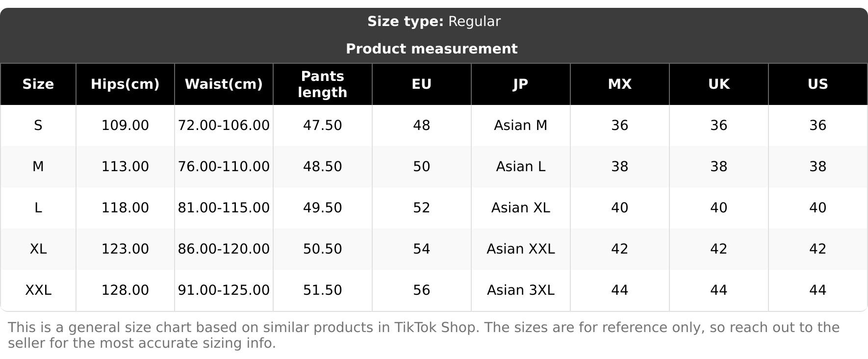
Task: Select pants length value 50.50
Action: [323, 249]
